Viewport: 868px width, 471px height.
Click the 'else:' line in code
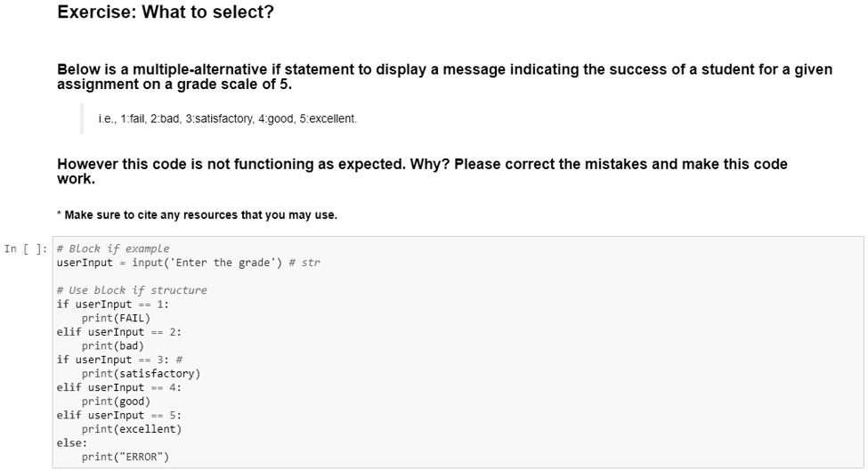72,443
